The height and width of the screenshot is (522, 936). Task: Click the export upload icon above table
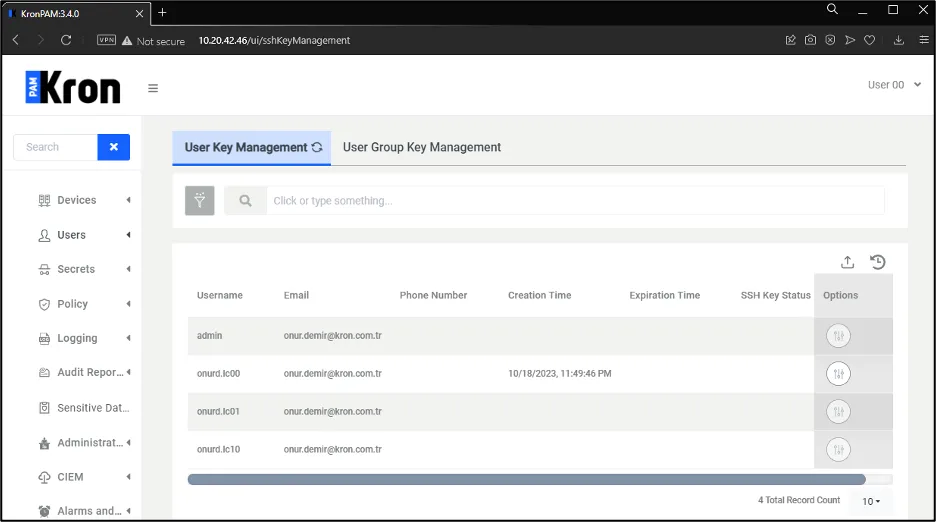coord(847,262)
